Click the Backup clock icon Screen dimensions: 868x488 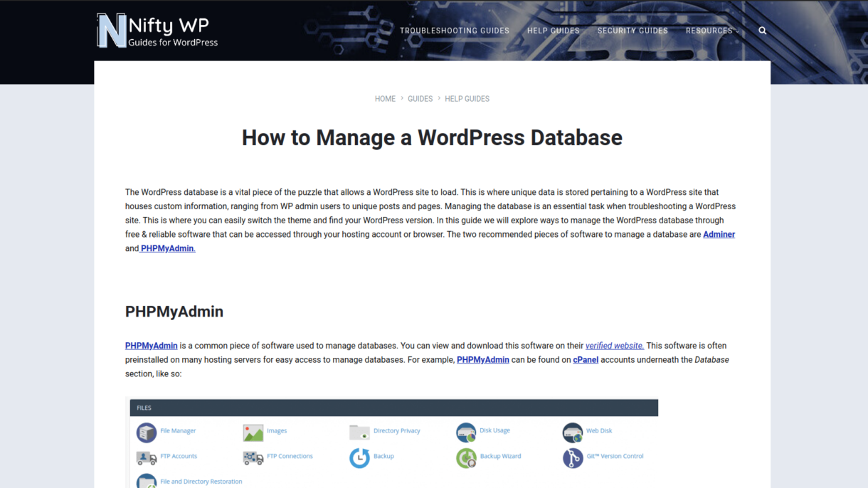(x=359, y=457)
